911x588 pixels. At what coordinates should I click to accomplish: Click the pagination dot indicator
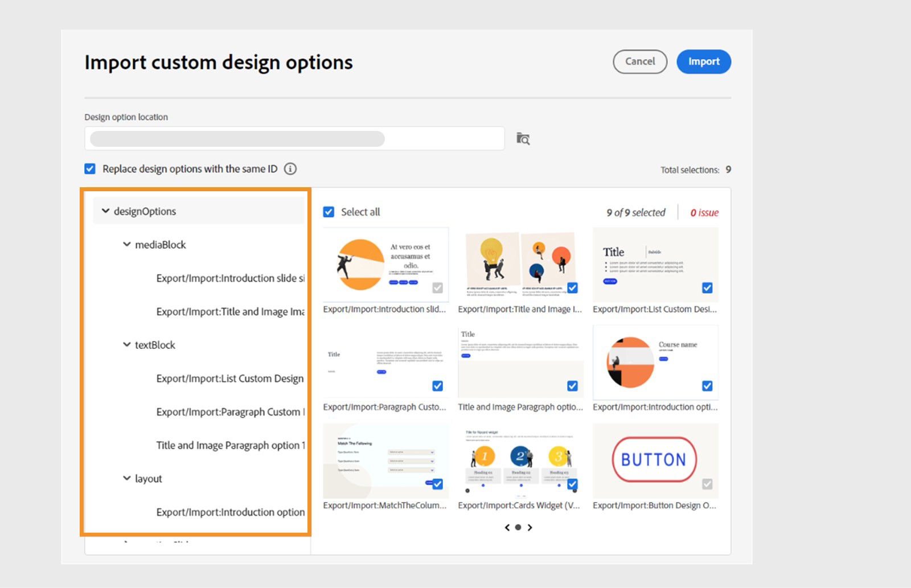[518, 528]
